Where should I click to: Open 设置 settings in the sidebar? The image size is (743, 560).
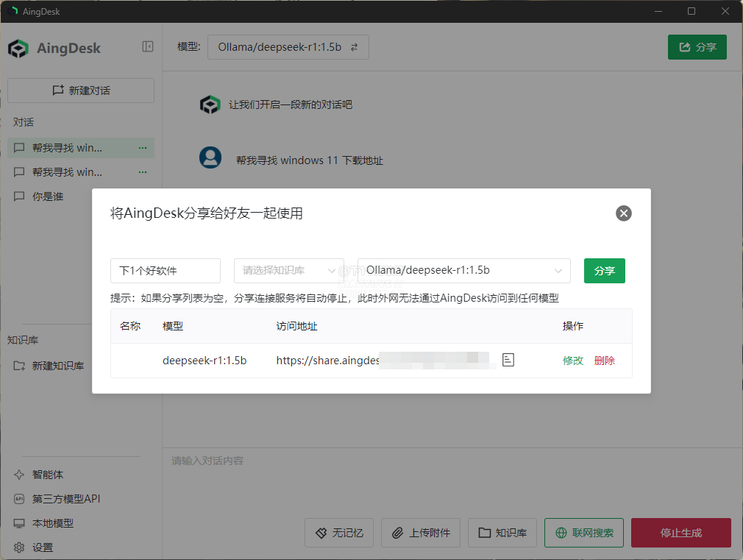tap(42, 547)
